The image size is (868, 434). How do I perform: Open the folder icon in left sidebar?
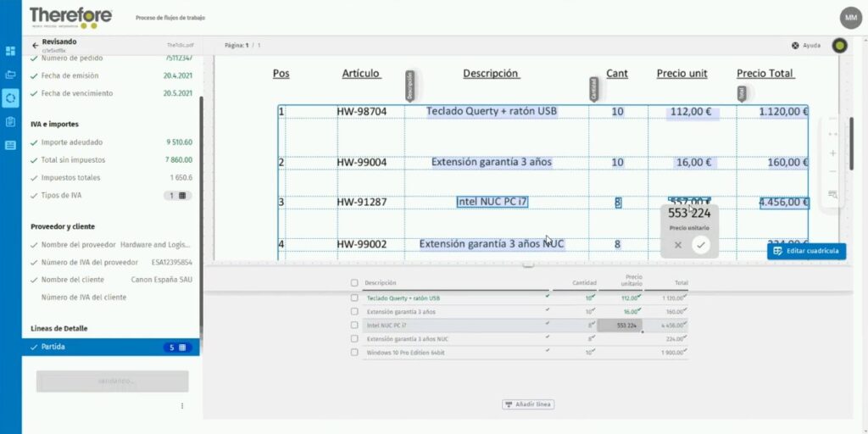(10, 75)
